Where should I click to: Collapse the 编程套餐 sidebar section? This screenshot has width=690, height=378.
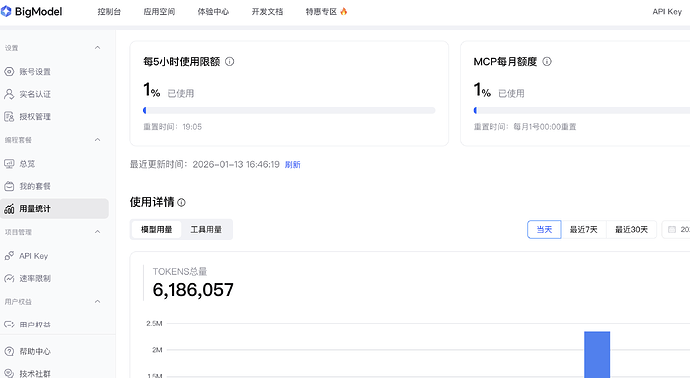[98, 140]
